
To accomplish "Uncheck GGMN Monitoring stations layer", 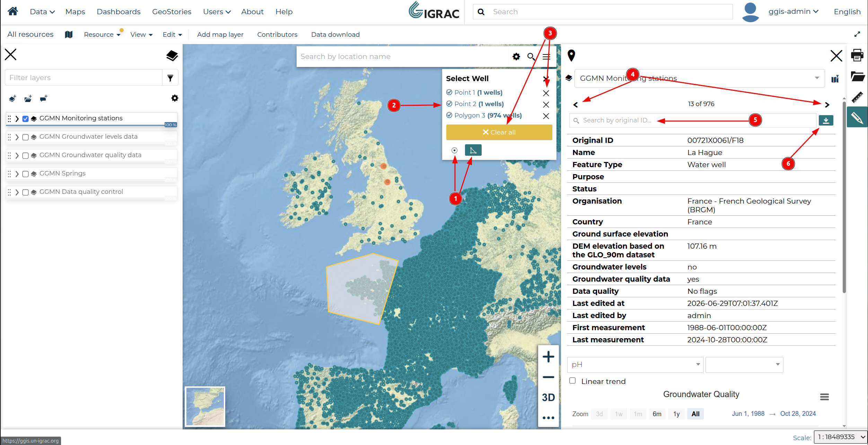I will (25, 119).
